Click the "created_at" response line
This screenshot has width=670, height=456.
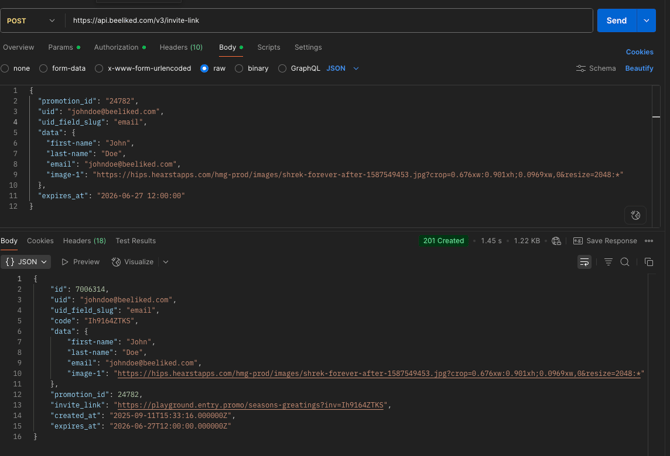tap(143, 415)
